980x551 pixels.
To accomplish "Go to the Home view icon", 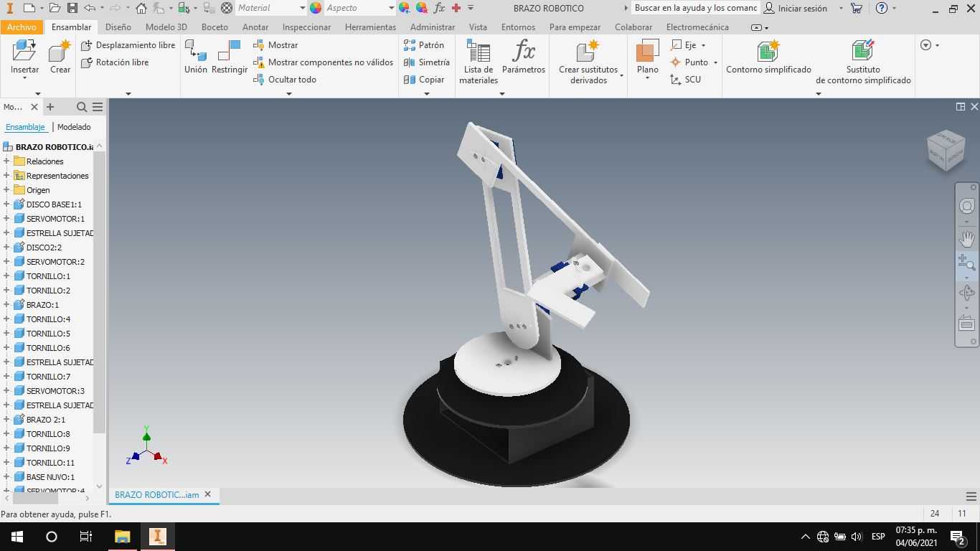I will (141, 8).
